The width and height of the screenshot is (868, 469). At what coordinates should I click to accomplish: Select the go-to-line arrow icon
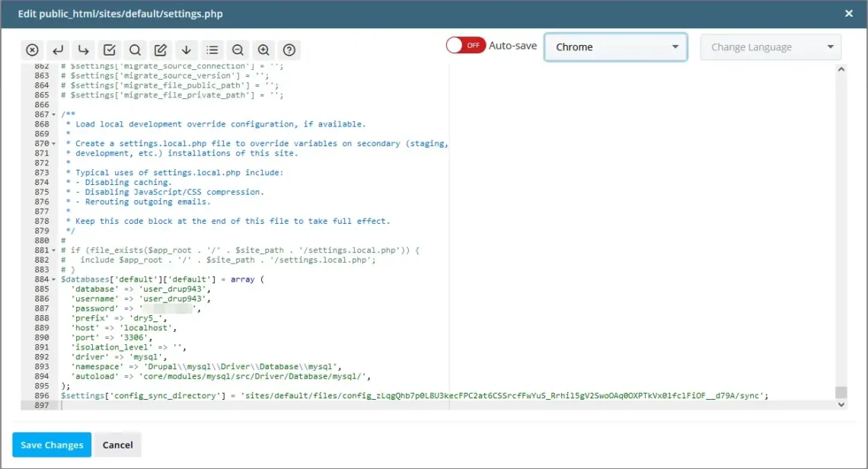pos(187,49)
